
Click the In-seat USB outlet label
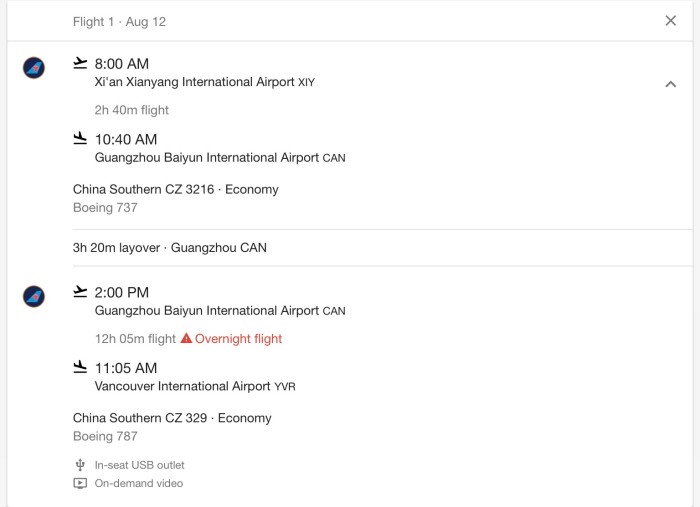(x=139, y=465)
